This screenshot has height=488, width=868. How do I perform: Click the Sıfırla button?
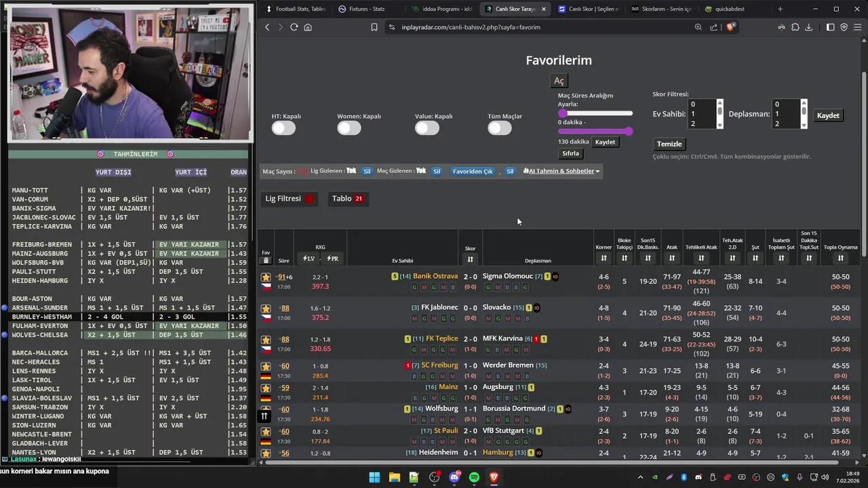tap(571, 154)
